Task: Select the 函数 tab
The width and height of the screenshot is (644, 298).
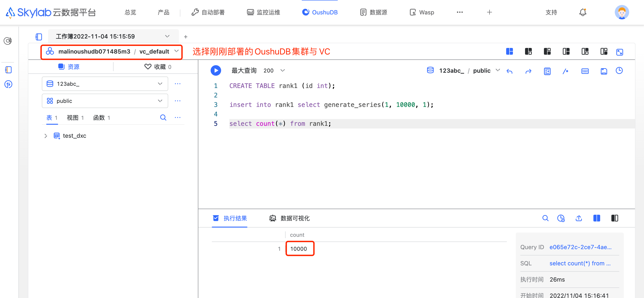Action: [101, 117]
